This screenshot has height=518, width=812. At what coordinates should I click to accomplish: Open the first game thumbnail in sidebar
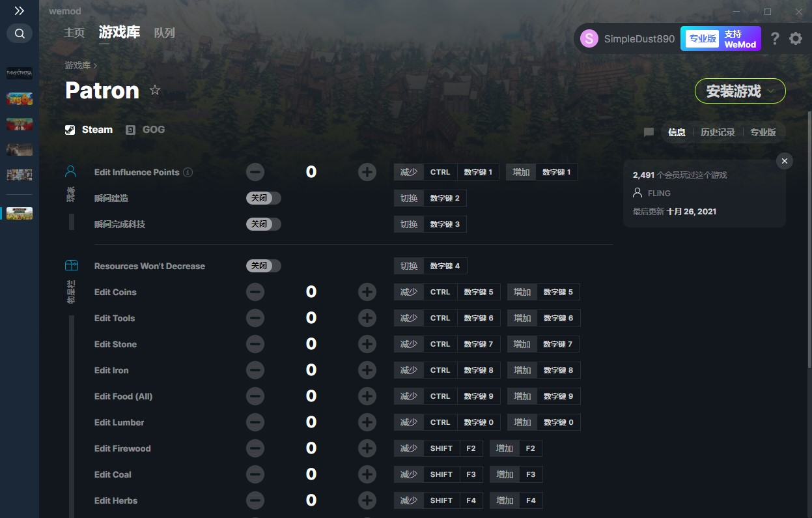point(20,73)
